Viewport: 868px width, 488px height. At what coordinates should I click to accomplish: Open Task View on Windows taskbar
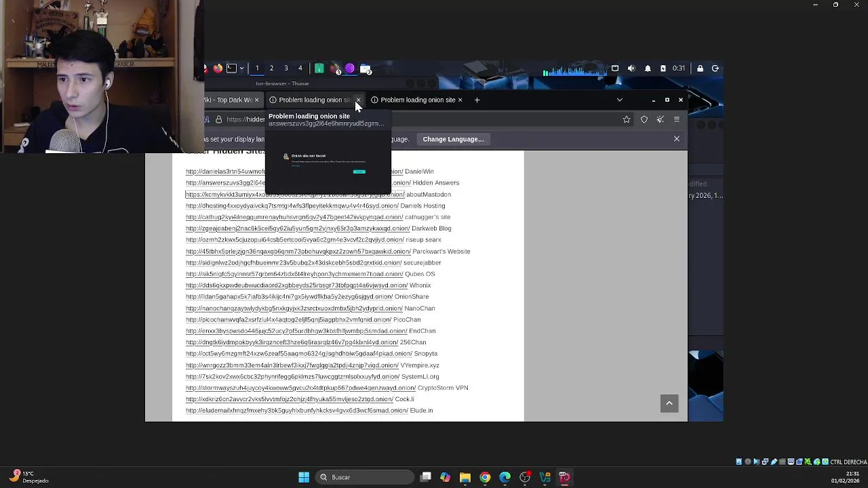425,477
